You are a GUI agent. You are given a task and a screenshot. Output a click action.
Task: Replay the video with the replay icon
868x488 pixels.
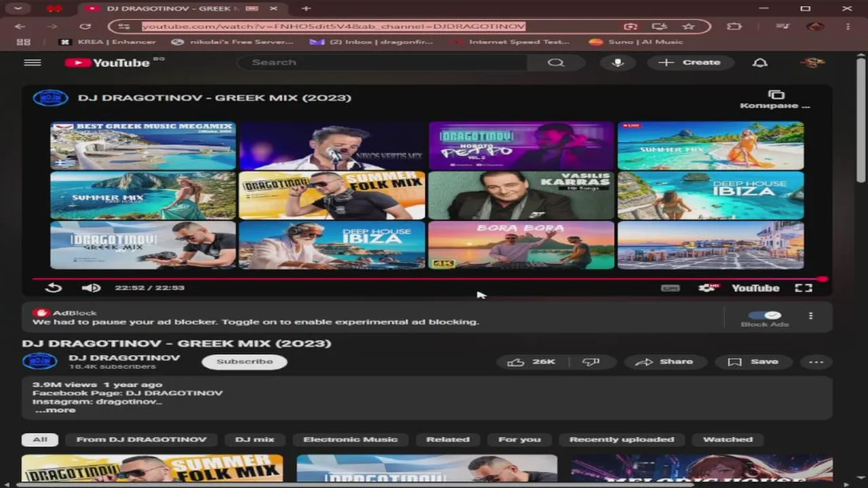[54, 288]
